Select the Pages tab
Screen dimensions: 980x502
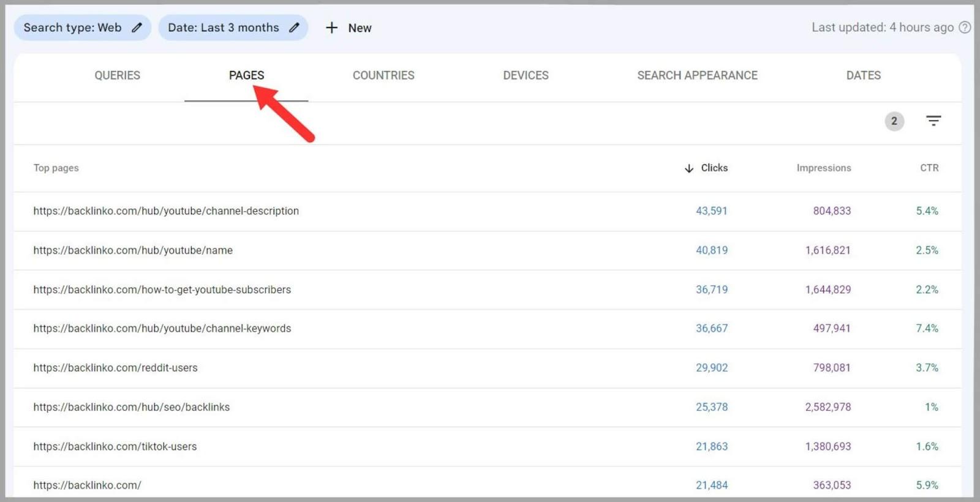(x=246, y=75)
